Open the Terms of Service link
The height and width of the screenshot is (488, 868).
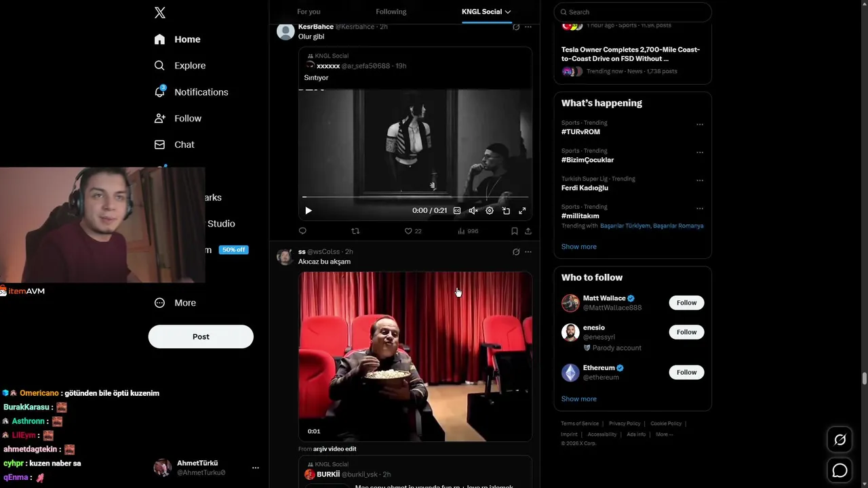(x=580, y=424)
